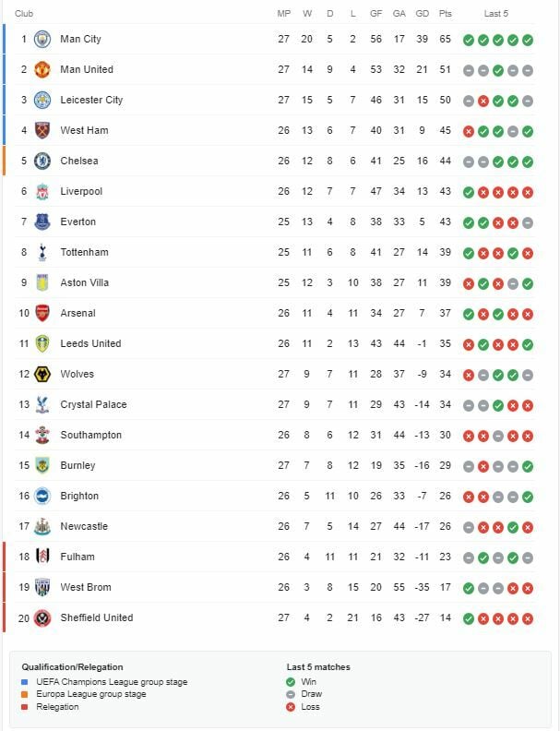Click the Liverpool club crest
Viewport: 560px width, 731px height.
click(42, 191)
